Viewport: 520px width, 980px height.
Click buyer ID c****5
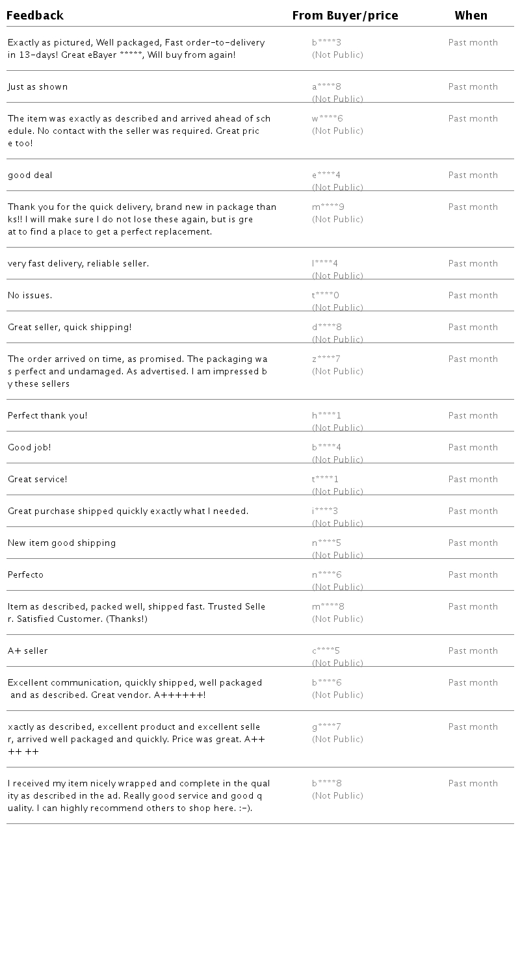click(x=326, y=651)
